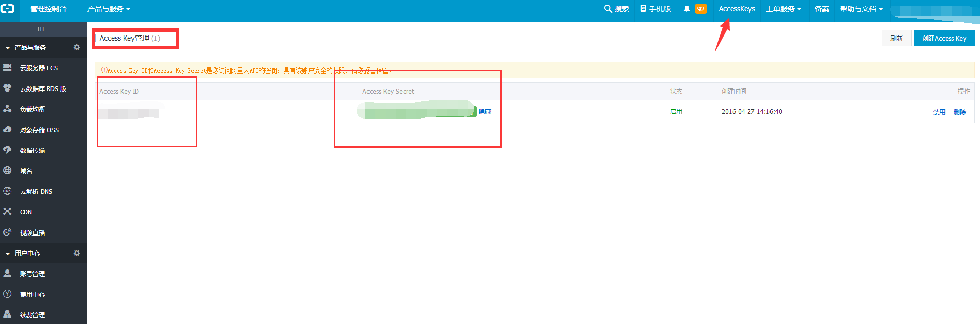Disable the access key via 禁用
980x324 pixels.
939,112
